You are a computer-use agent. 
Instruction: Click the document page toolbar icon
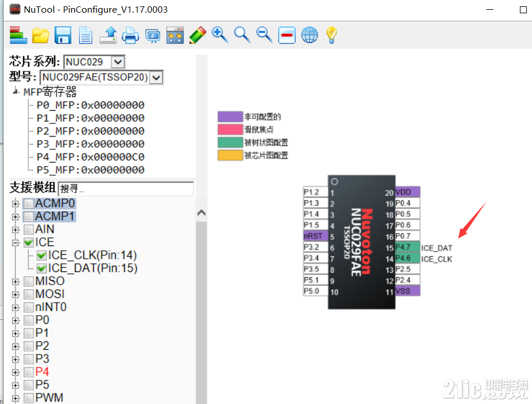pyautogui.click(x=85, y=35)
